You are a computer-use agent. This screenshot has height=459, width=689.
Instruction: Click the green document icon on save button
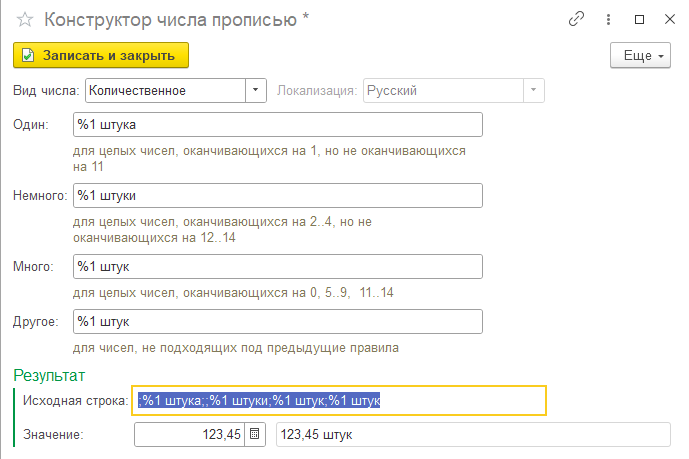28,55
